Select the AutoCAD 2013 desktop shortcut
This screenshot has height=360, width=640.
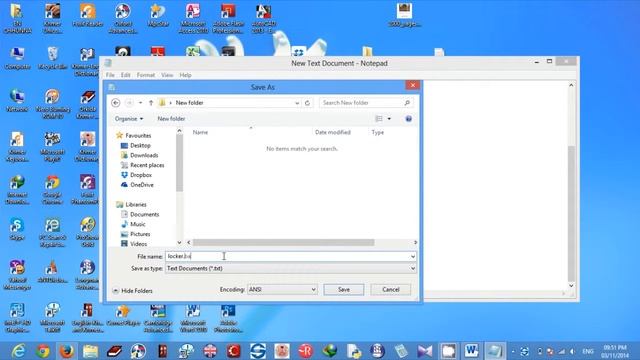coord(264,18)
